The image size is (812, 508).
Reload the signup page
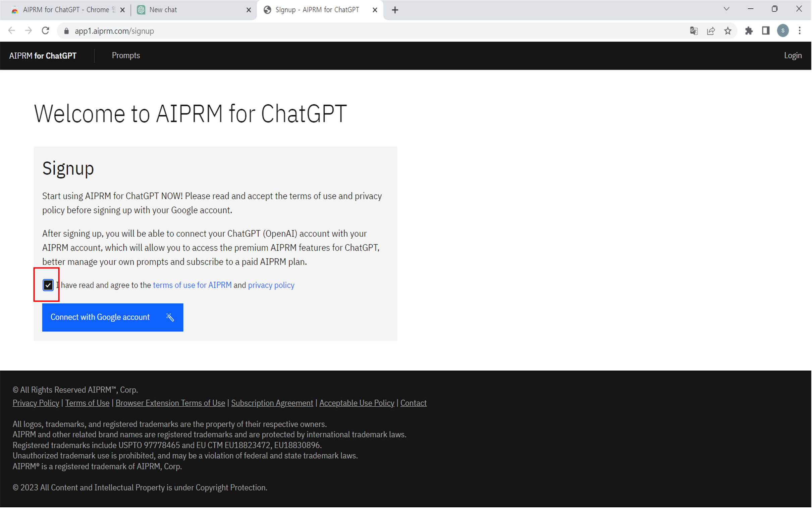(x=46, y=31)
